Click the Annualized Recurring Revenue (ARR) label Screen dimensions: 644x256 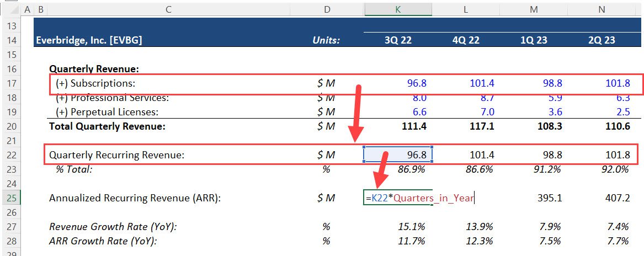tap(135, 198)
